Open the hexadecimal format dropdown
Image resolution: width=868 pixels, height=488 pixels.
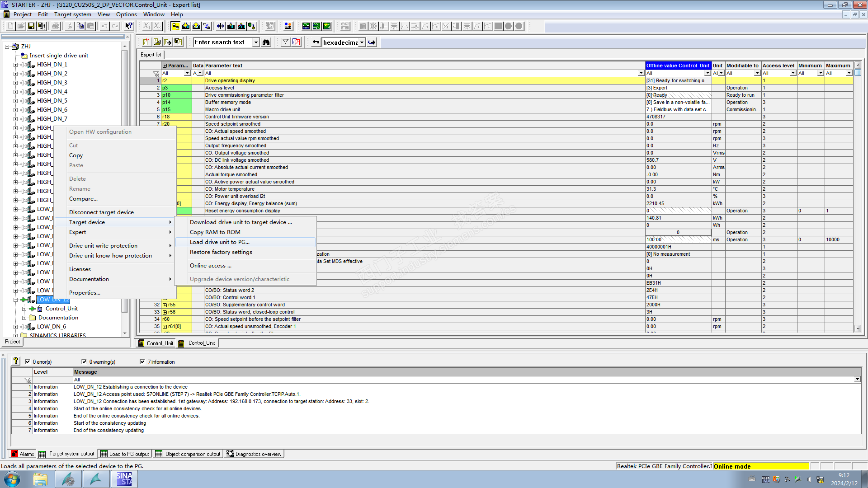[x=362, y=42]
